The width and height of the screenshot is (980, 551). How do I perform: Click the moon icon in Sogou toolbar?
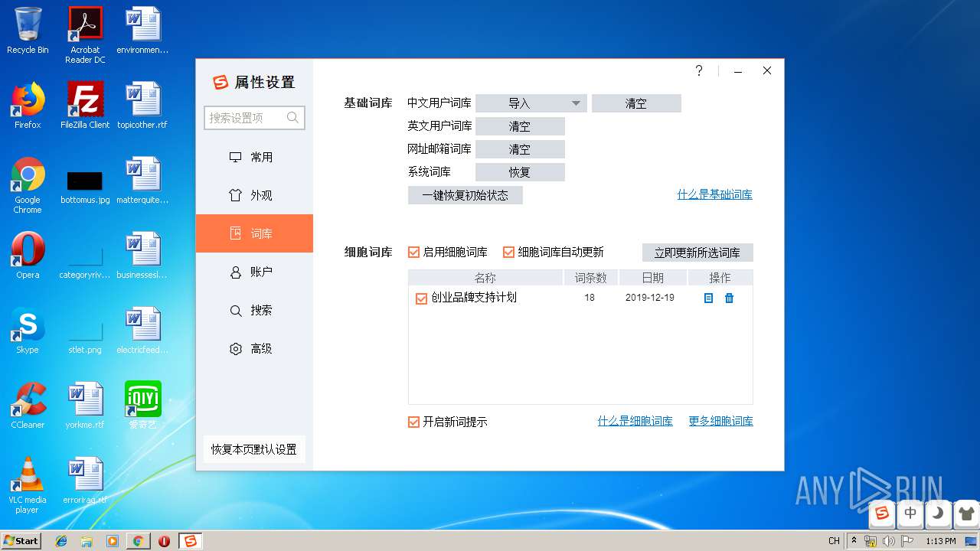point(937,514)
